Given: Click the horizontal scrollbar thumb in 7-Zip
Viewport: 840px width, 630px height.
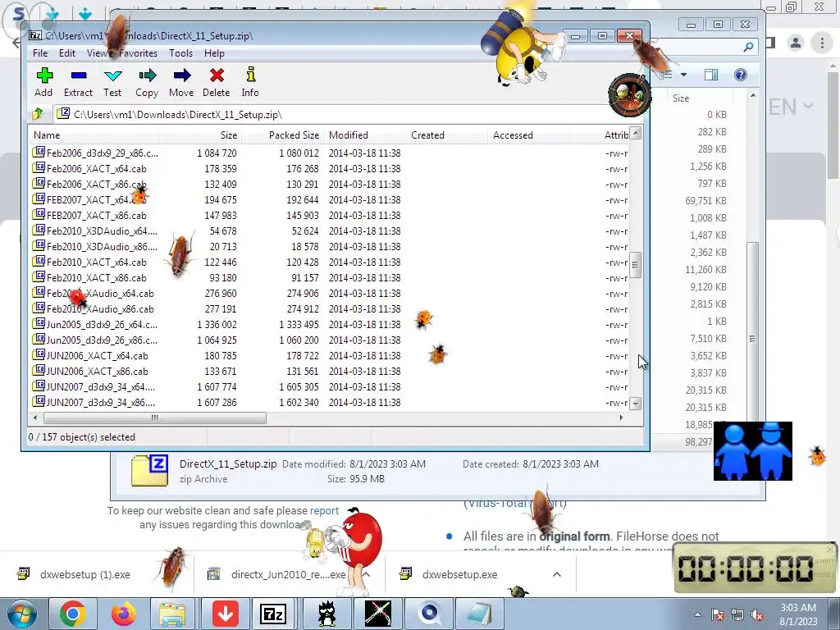Looking at the screenshot, I should click(x=155, y=418).
